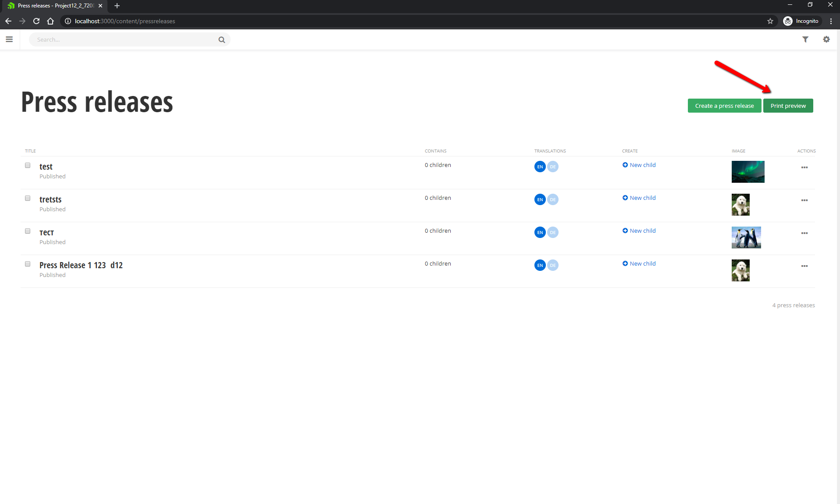This screenshot has width=840, height=504.
Task: Bookmark this page with star icon
Action: (x=770, y=21)
